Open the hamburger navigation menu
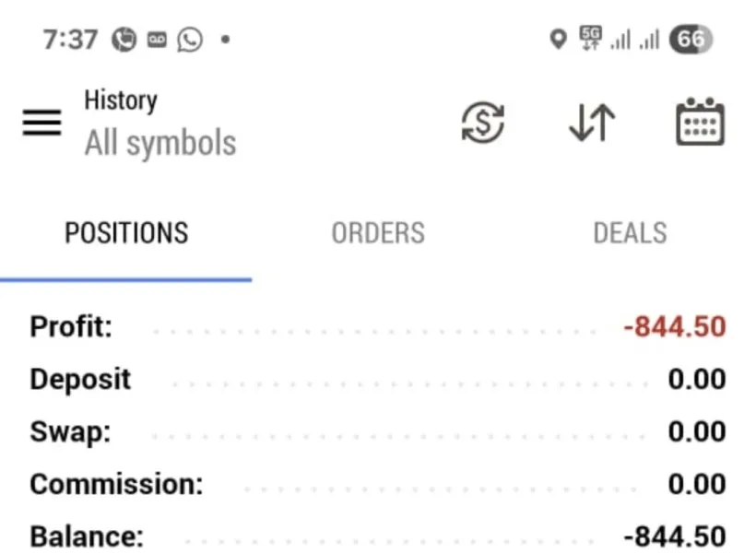 (x=41, y=123)
